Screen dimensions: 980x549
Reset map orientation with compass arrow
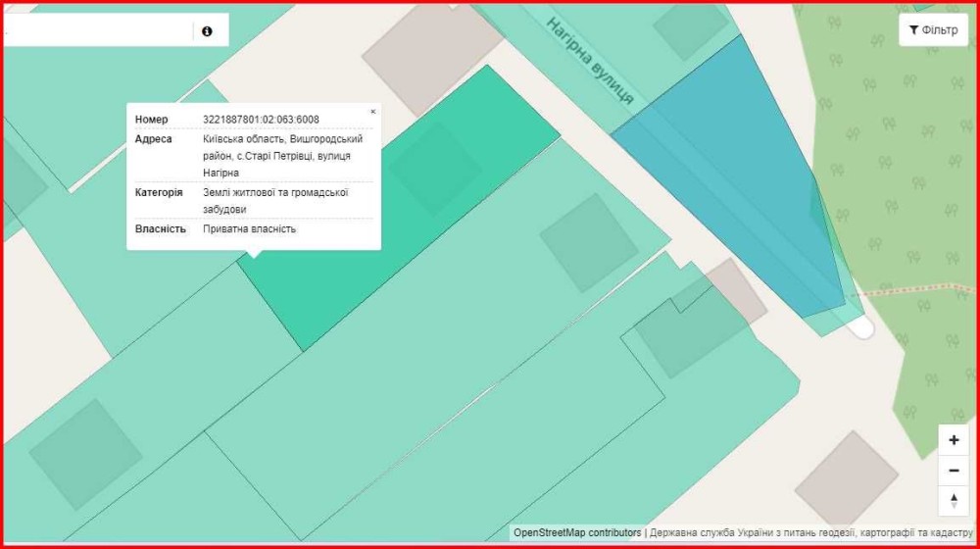click(x=954, y=501)
